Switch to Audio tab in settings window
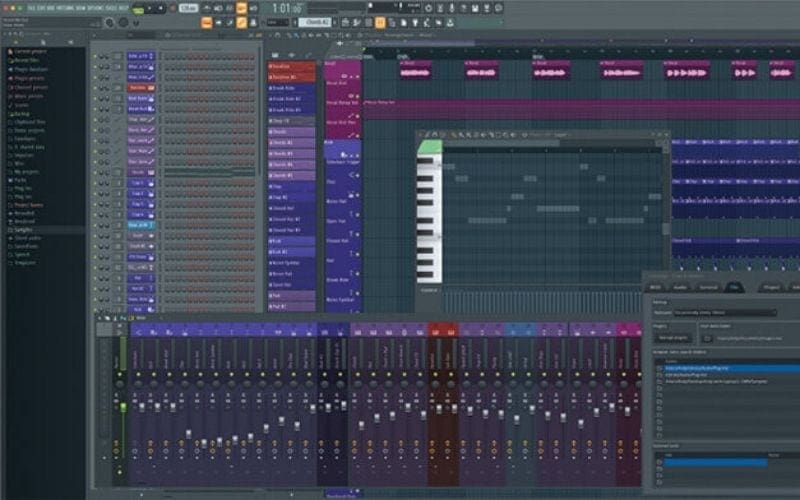This screenshot has height=500, width=800. tap(680, 288)
